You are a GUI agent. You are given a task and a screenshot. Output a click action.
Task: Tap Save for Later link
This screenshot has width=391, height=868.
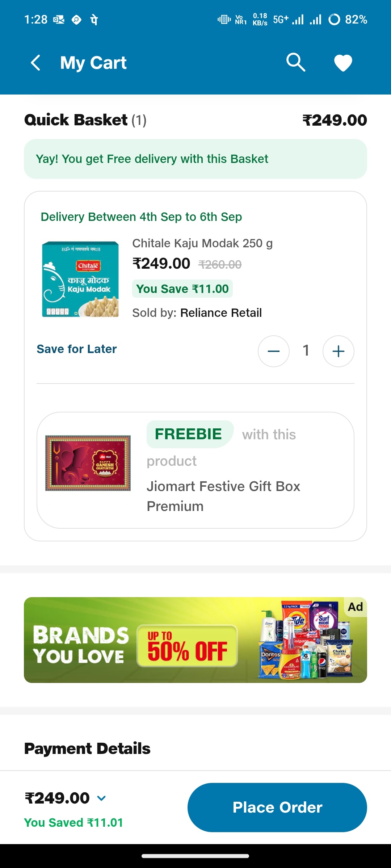[x=77, y=349]
